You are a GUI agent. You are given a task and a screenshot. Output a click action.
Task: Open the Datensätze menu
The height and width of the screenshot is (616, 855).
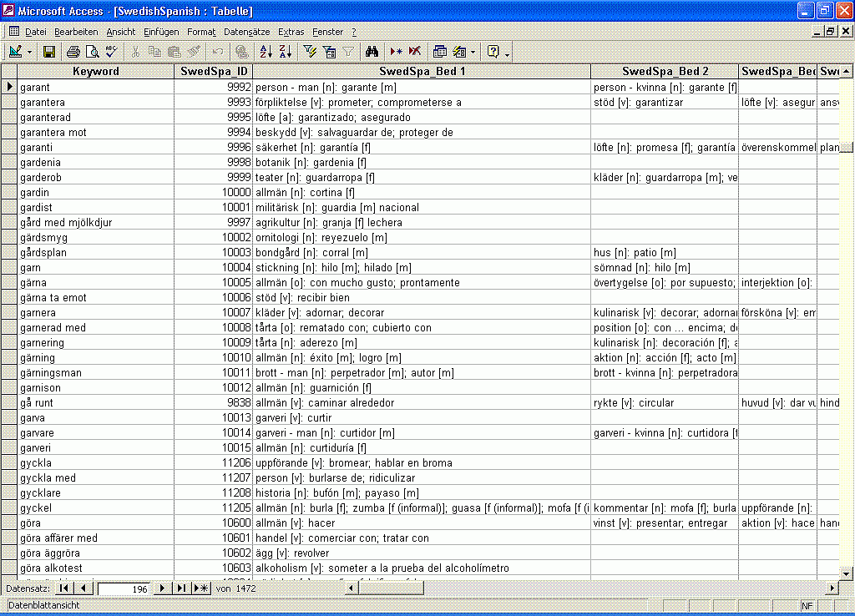(247, 32)
